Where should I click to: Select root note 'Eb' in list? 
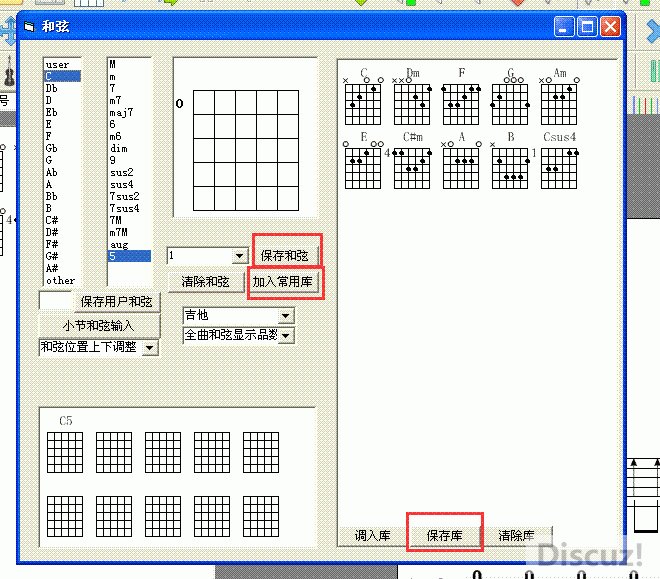coord(62,112)
